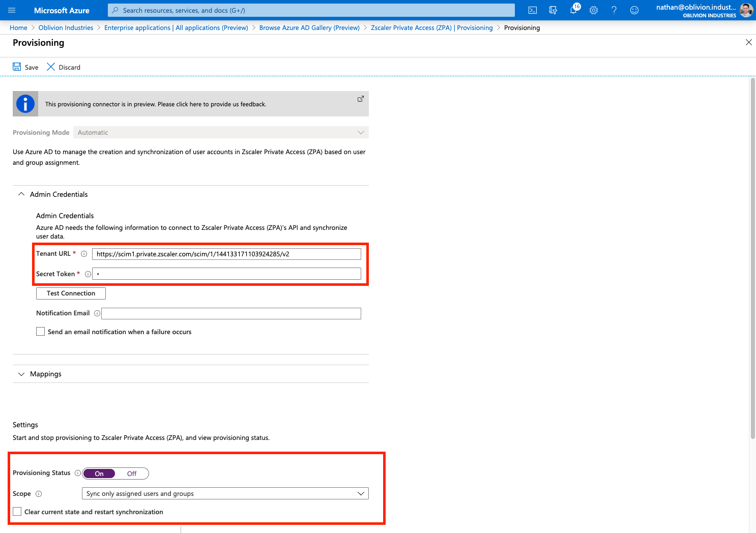
Task: Open the Scope dropdown
Action: 225,493
